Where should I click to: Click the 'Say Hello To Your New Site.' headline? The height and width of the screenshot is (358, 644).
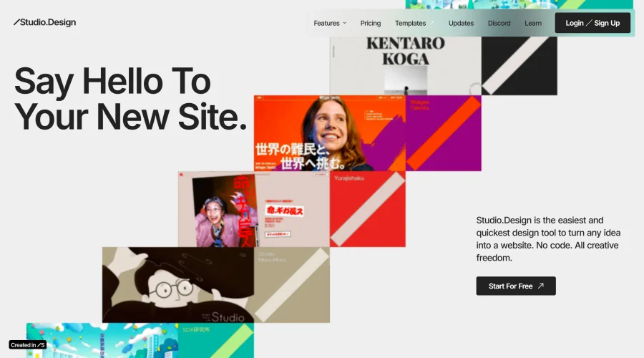pos(130,99)
